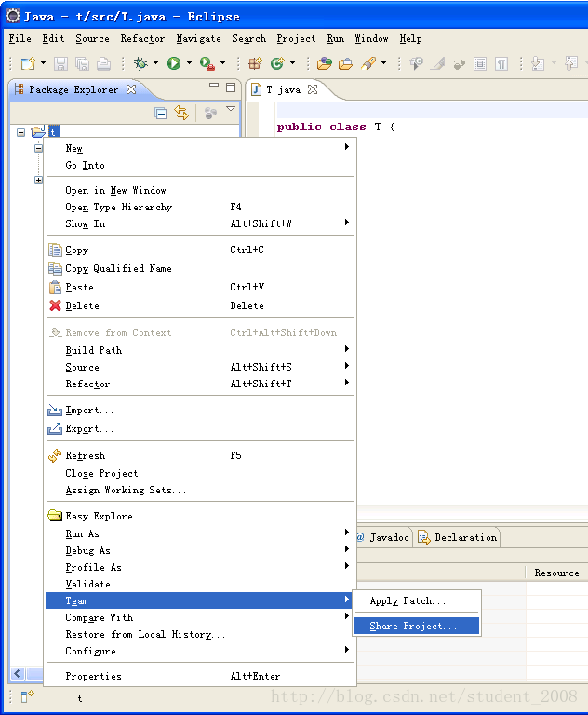The image size is (588, 715).
Task: Open the New submenu
Action: click(x=200, y=148)
